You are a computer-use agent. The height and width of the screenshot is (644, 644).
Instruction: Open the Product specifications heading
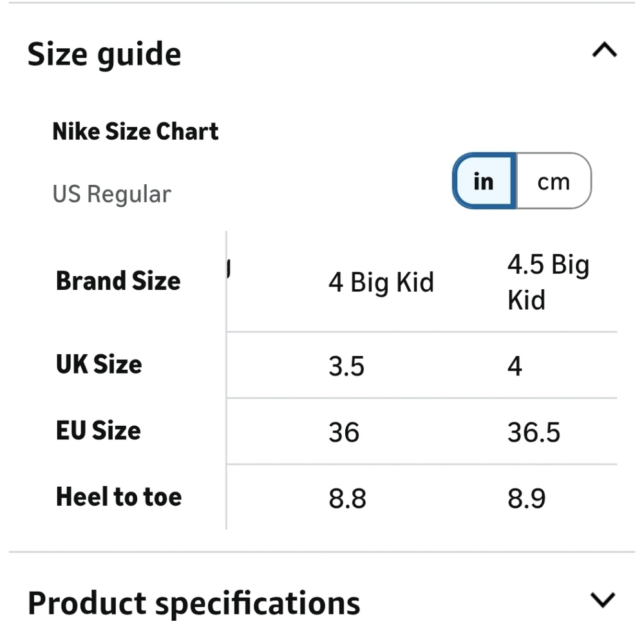(194, 603)
